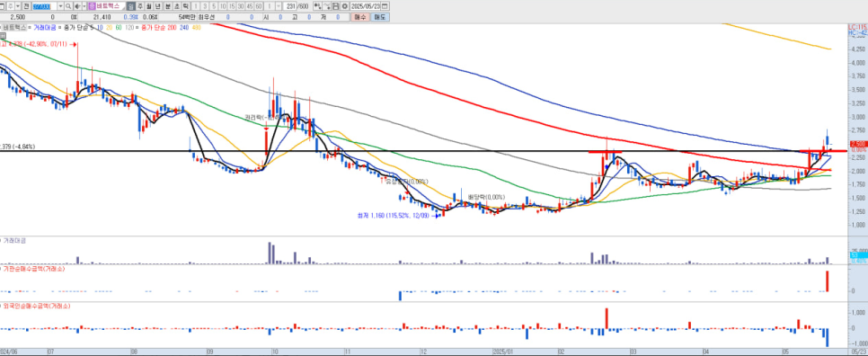Choose the 15 interval button
Image resolution: width=868 pixels, height=356 pixels.
tap(232, 6)
